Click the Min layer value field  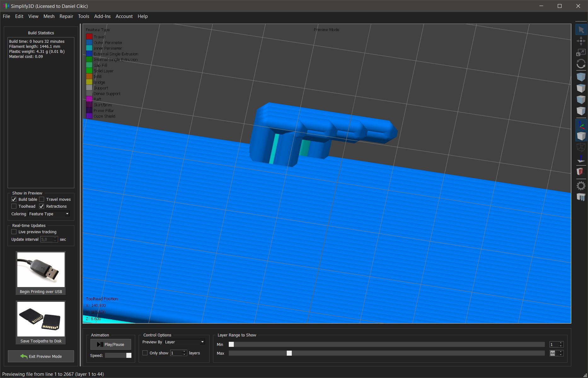coord(554,344)
